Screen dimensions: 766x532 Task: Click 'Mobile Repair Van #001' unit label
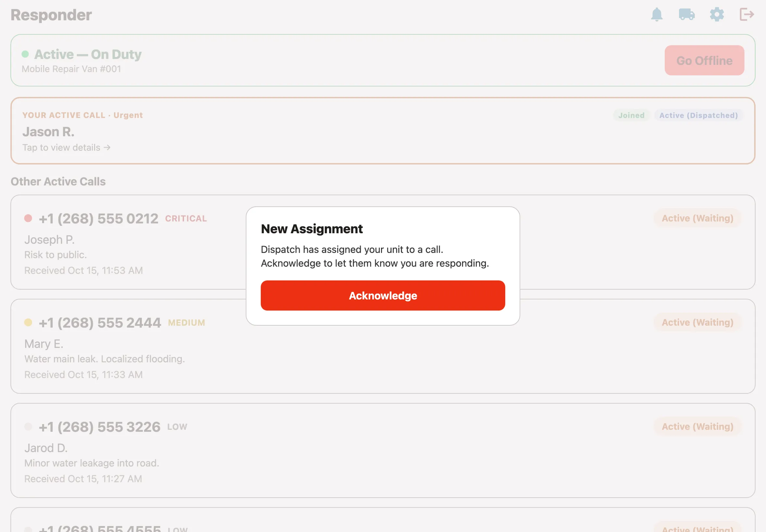(71, 69)
